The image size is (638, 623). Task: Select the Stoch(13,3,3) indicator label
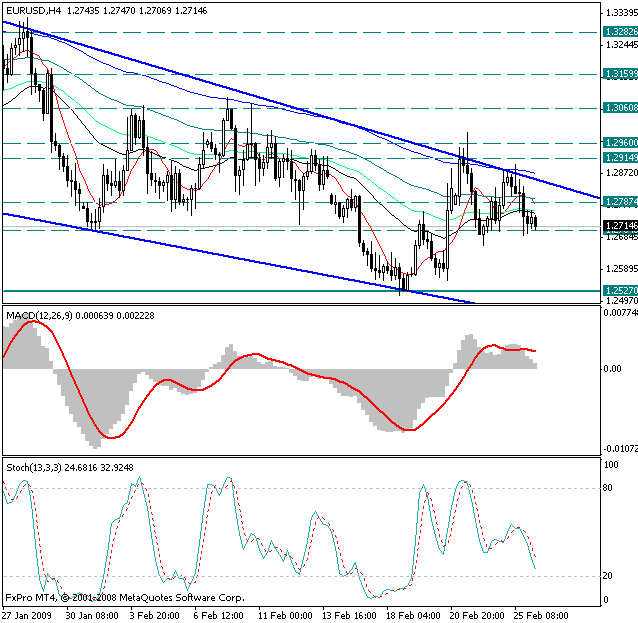(x=35, y=467)
